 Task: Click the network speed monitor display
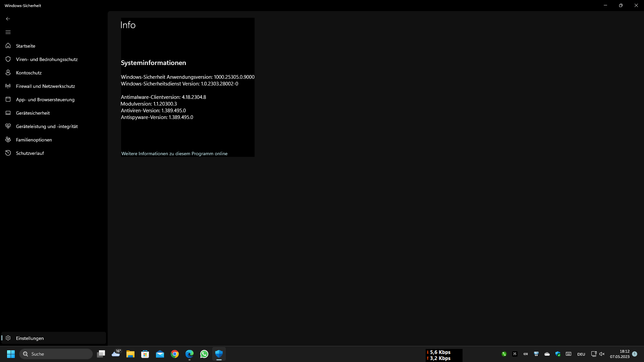point(444,355)
